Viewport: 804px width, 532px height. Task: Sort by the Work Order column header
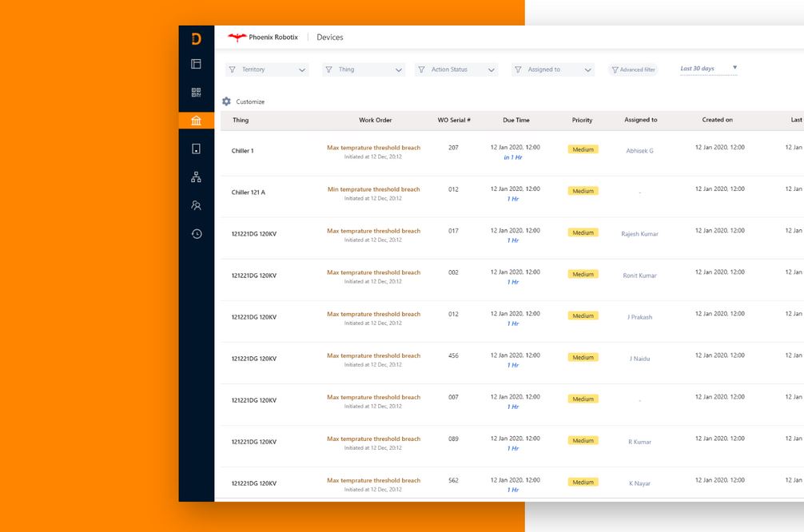pos(376,120)
